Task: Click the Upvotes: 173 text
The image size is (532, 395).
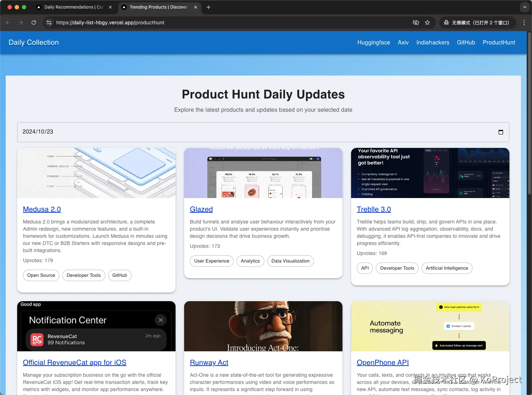Action: [x=205, y=246]
